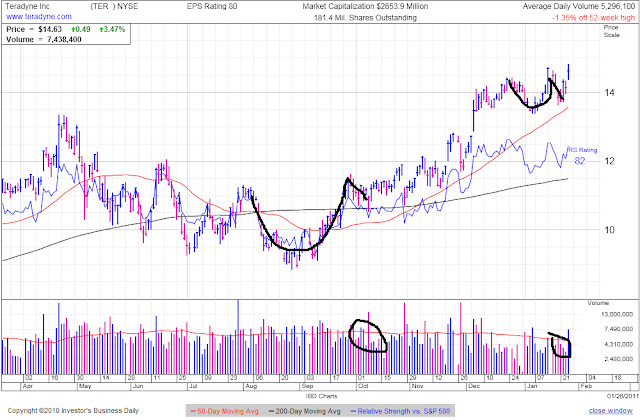Click the Sep month label
The height and width of the screenshot is (420, 640).
pyautogui.click(x=308, y=386)
